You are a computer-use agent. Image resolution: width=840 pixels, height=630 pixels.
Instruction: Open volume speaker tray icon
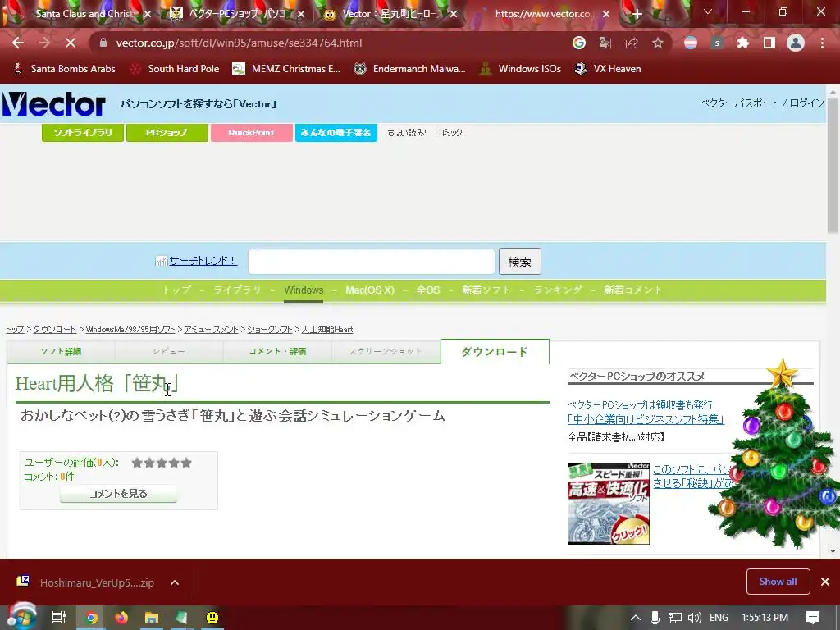point(695,618)
